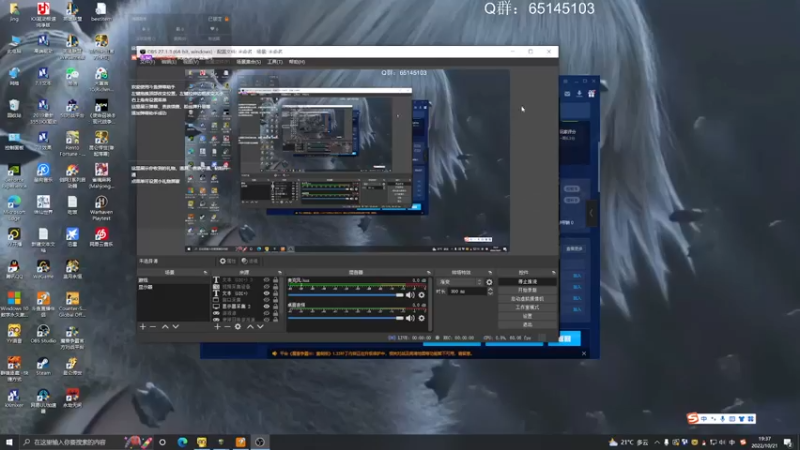Image resolution: width=800 pixels, height=450 pixels.
Task: Open the Windows Start menu
Action: 9,442
